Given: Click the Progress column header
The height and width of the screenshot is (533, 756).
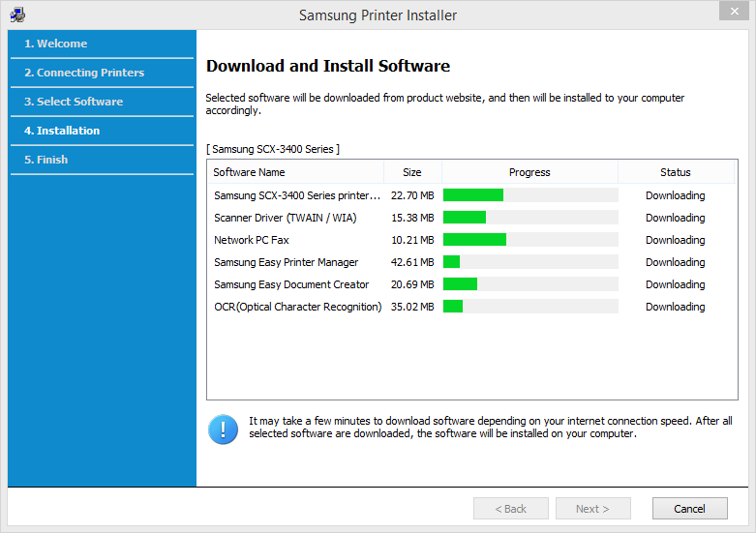Looking at the screenshot, I should point(529,172).
